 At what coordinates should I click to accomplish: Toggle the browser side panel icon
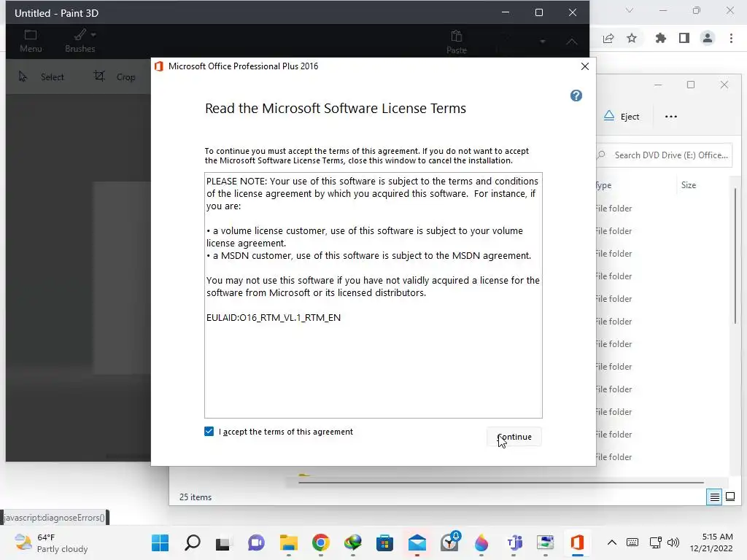(x=684, y=38)
